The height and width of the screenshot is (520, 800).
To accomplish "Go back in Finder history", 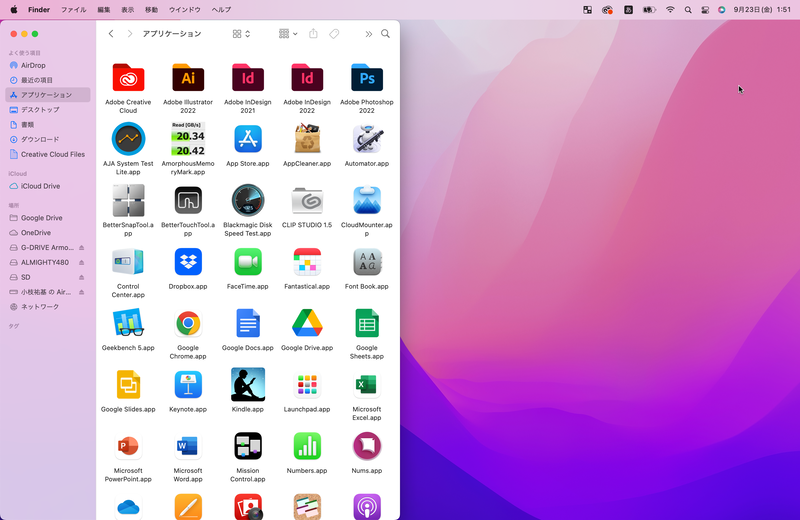I will tap(111, 34).
